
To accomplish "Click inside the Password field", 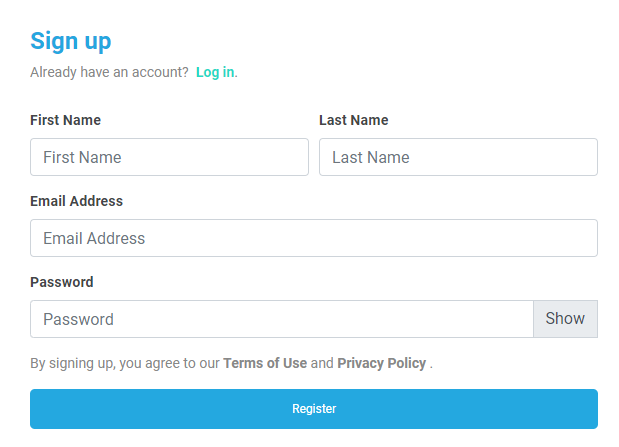I will (281, 319).
